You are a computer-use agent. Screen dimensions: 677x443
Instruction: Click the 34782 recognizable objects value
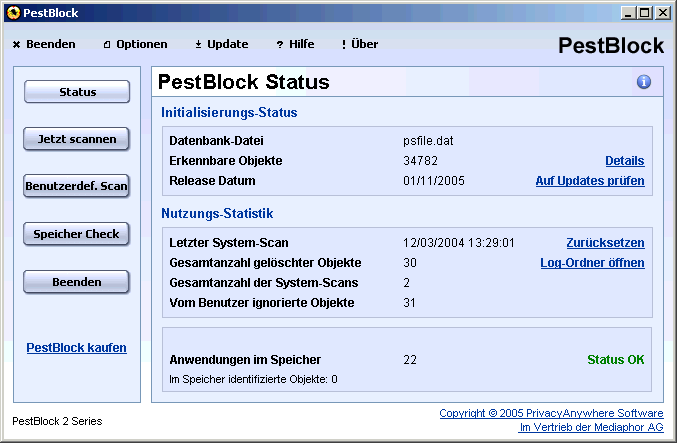point(421,161)
